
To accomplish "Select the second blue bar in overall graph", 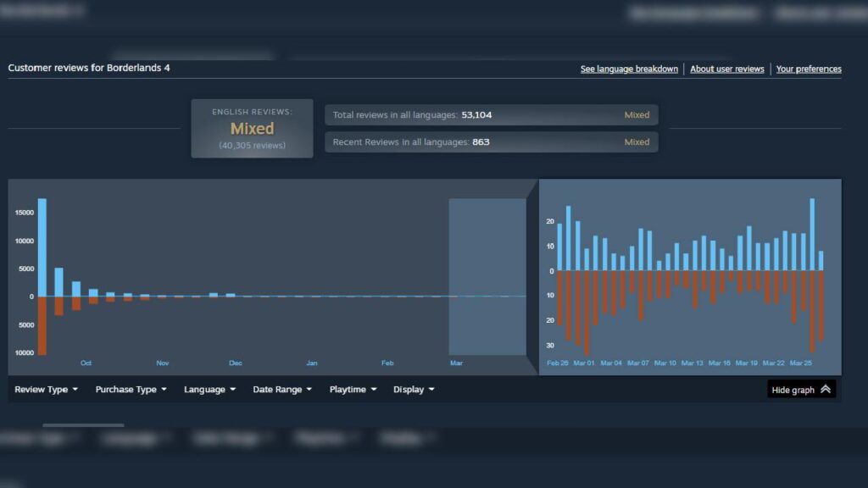I will (x=59, y=282).
